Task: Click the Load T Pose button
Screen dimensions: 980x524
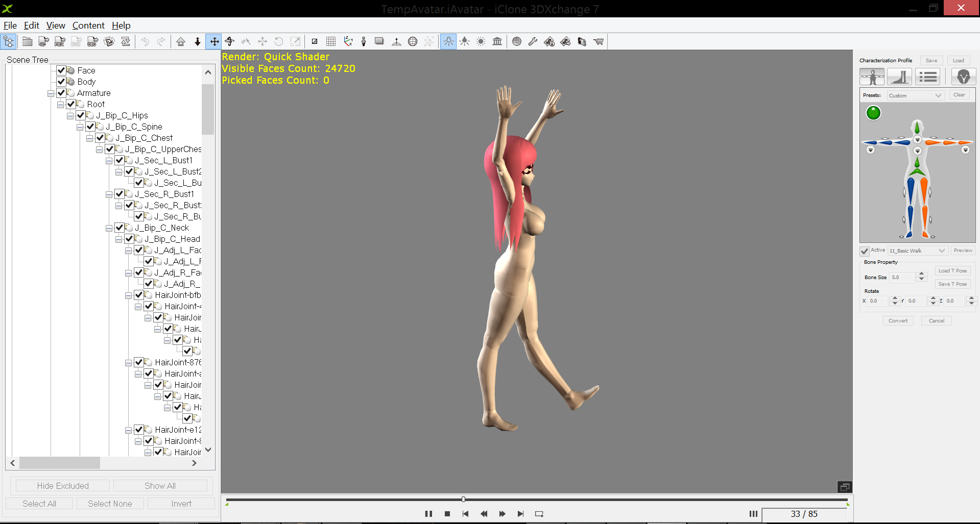Action: 952,271
